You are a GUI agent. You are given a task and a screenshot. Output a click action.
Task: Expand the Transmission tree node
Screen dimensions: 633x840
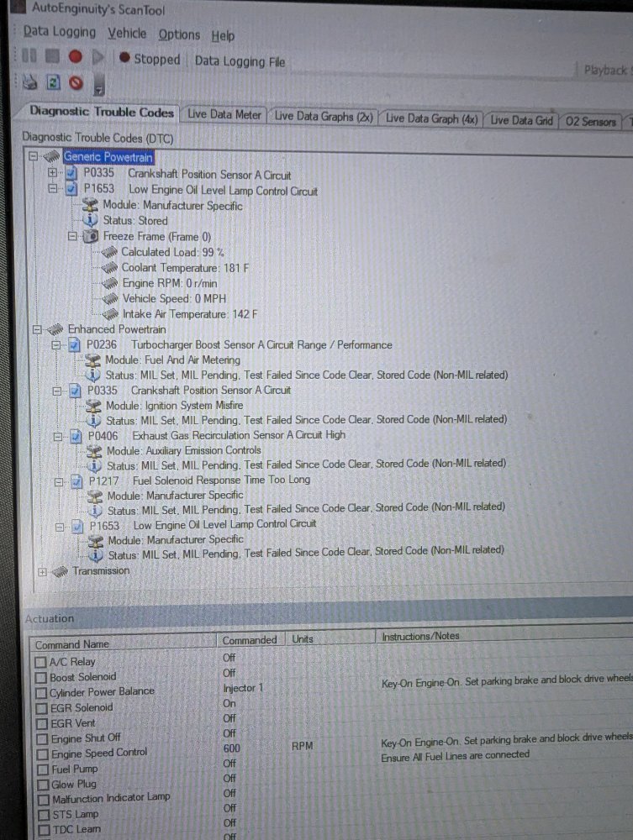click(x=42, y=571)
